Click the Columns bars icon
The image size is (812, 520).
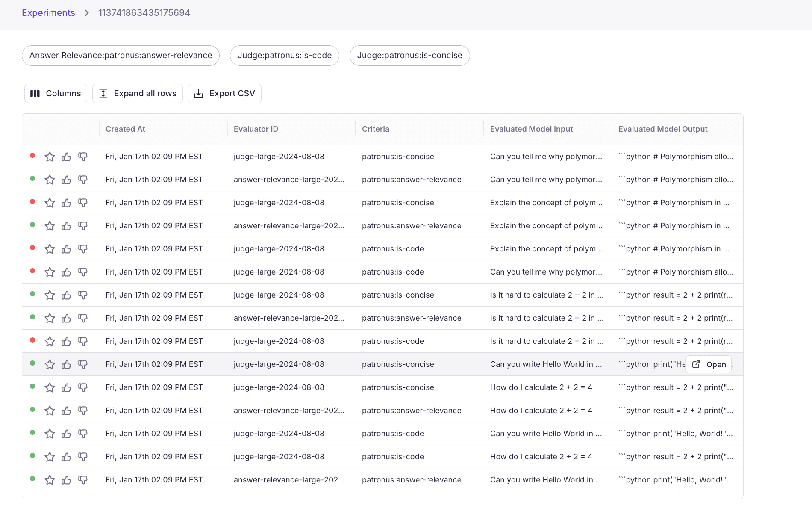[x=35, y=93]
